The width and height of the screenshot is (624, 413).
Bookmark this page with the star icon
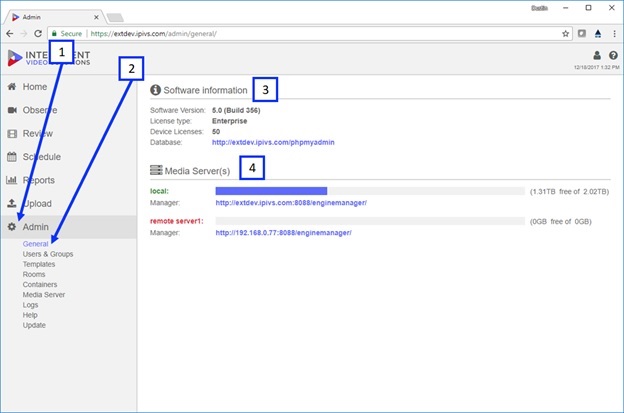tap(565, 34)
